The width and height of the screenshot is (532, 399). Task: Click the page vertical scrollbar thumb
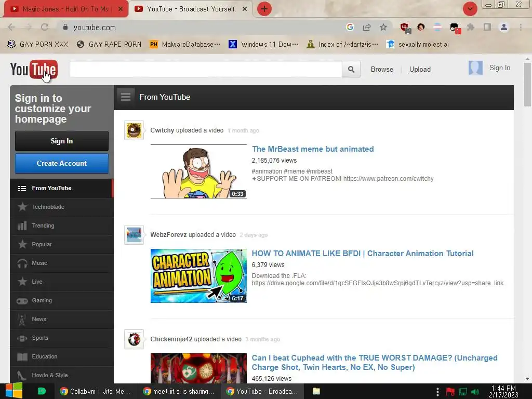click(527, 84)
